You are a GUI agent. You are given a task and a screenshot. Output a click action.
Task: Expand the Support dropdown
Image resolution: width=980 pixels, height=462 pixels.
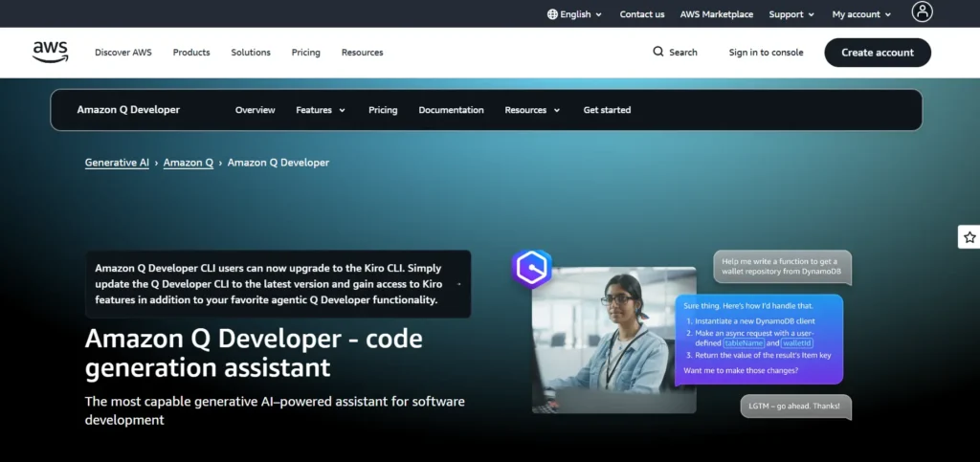(791, 14)
